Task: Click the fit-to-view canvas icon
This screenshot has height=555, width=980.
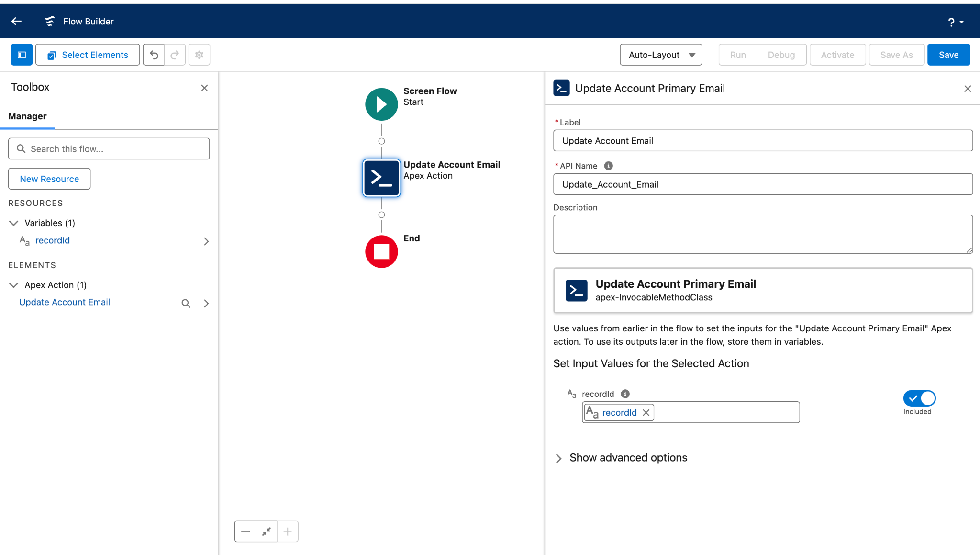Action: coord(266,531)
